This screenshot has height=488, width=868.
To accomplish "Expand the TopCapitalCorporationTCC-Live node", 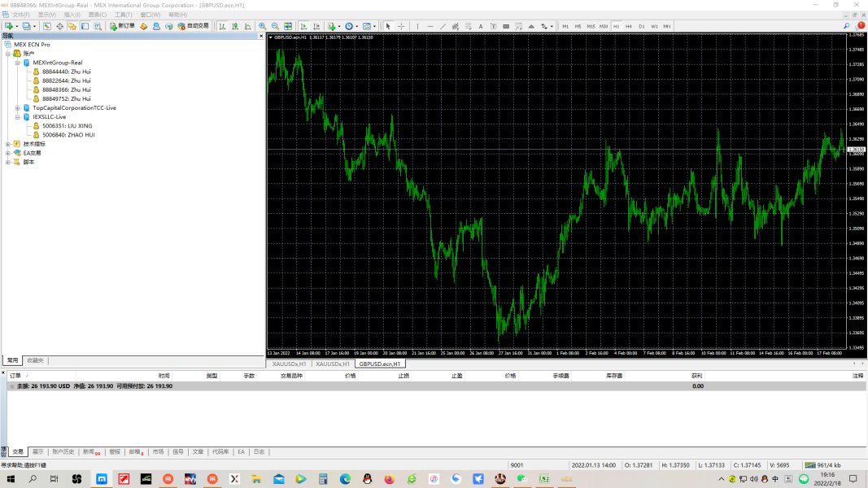I will (x=18, y=107).
